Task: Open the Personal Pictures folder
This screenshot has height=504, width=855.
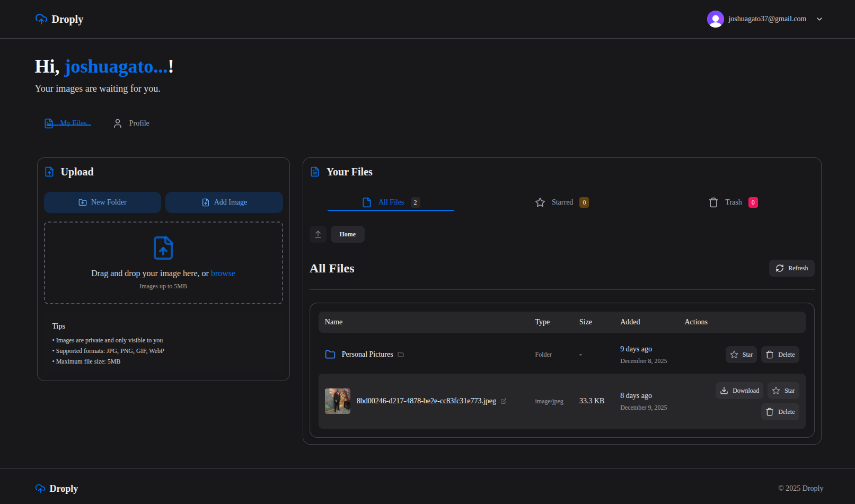Action: 367,355
